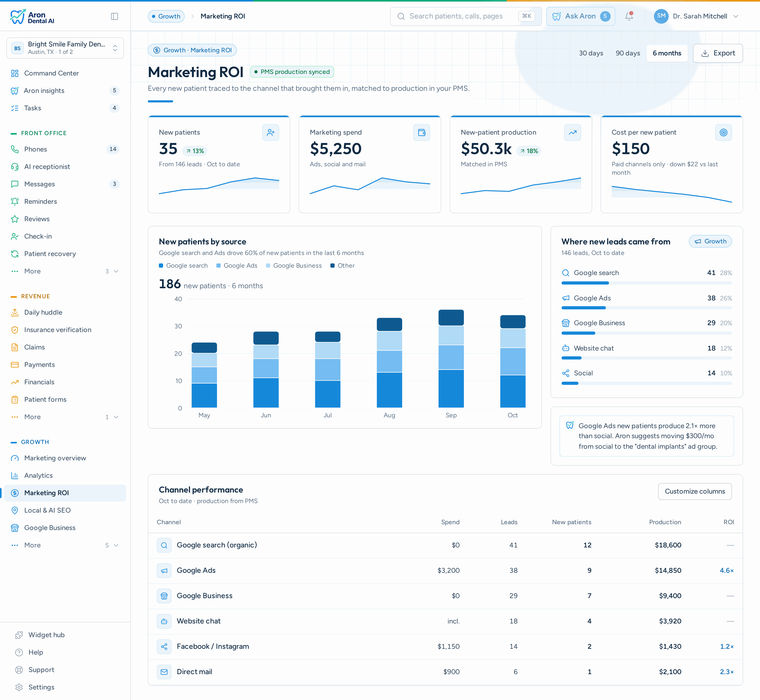Open Financials page
Viewport: 760px width, 700px height.
click(x=65, y=382)
